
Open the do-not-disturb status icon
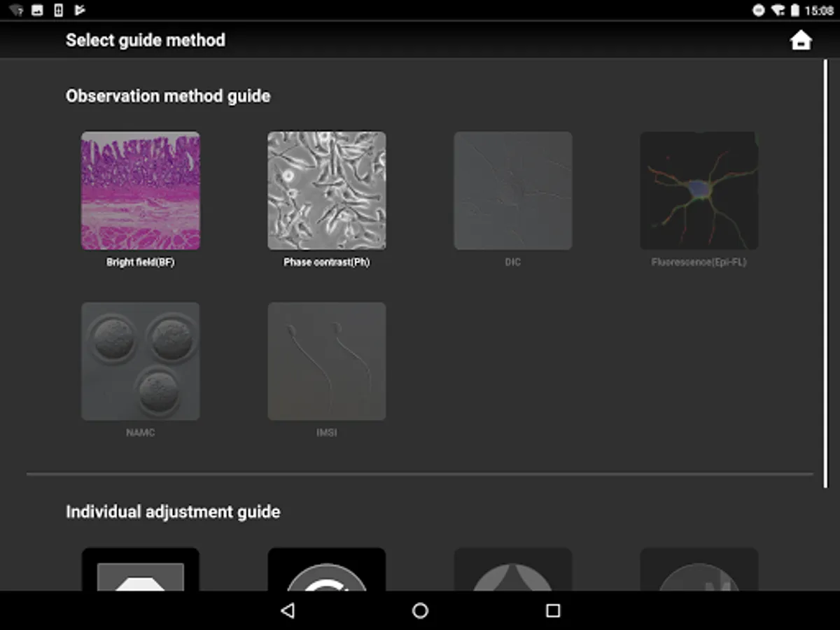point(757,10)
